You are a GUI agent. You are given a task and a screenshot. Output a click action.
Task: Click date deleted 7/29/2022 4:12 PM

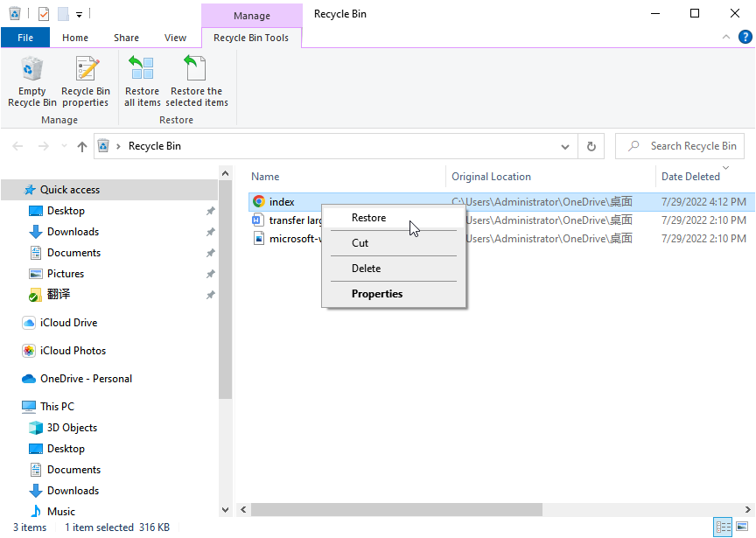pos(703,201)
